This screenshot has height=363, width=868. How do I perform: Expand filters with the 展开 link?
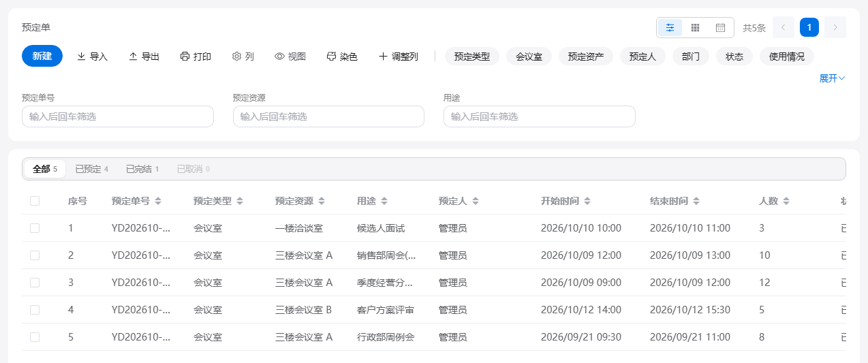tap(832, 78)
